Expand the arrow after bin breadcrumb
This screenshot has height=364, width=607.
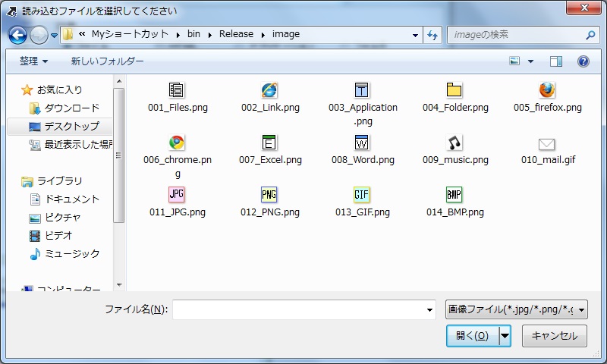click(210, 35)
